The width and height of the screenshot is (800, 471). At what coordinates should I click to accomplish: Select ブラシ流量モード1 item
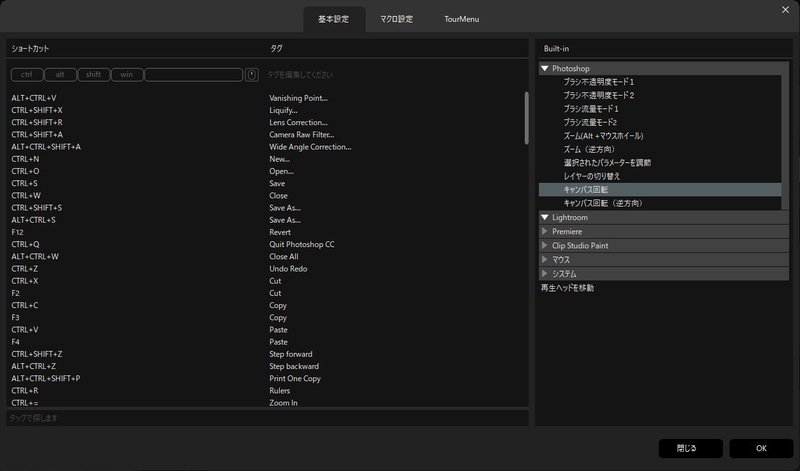pyautogui.click(x=660, y=109)
